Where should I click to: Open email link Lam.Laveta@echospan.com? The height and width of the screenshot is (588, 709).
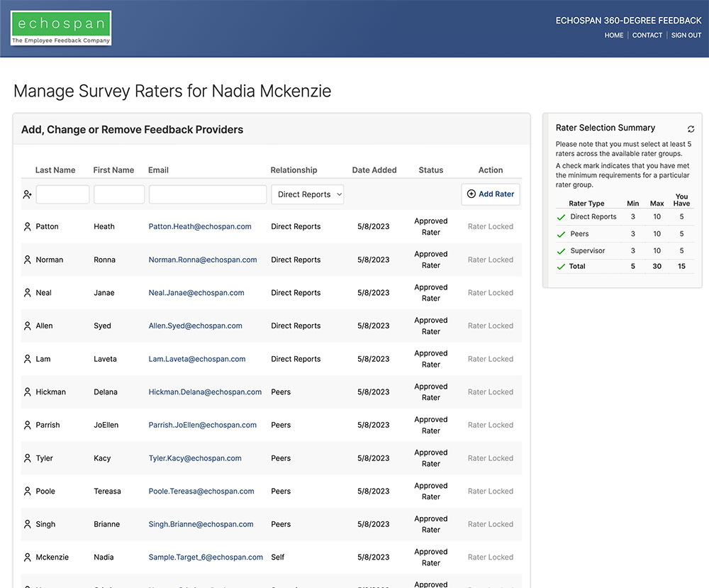(197, 359)
